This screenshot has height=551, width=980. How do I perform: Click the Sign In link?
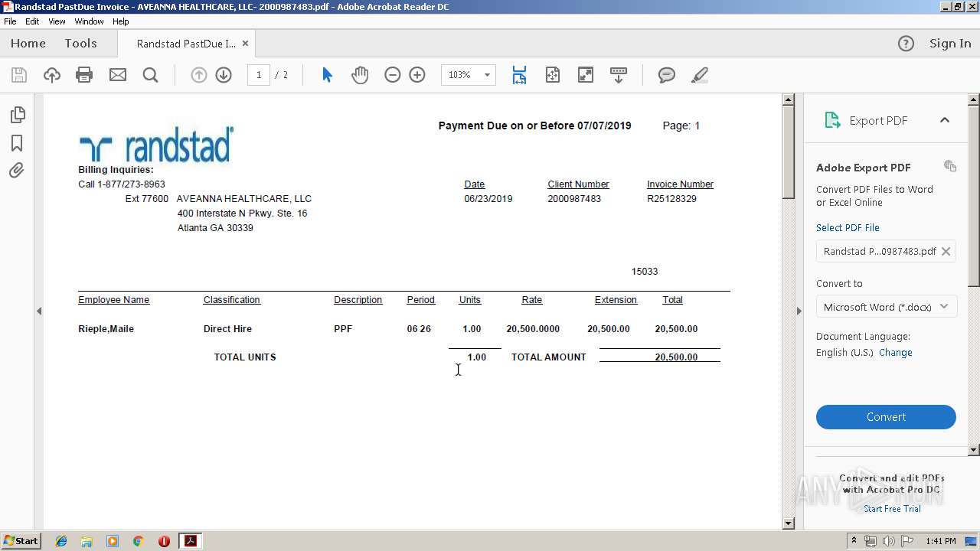point(950,44)
